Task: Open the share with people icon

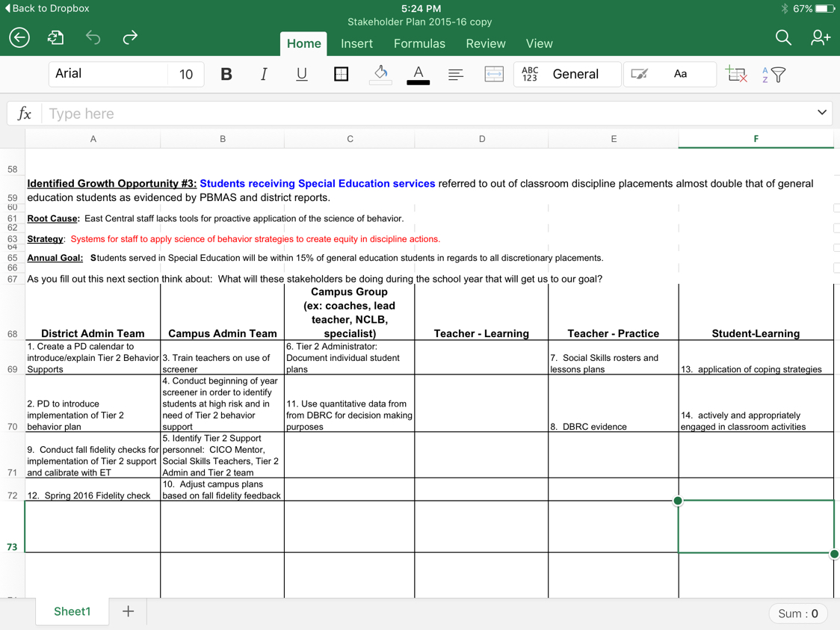Action: click(x=820, y=37)
